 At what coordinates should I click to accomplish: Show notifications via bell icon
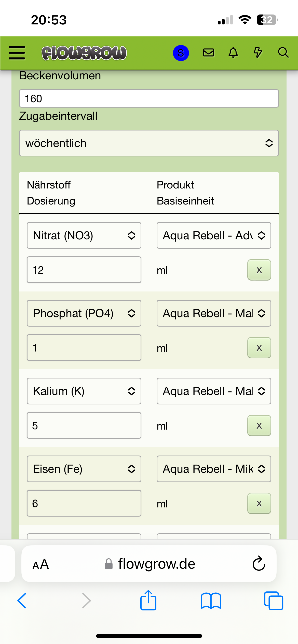233,53
